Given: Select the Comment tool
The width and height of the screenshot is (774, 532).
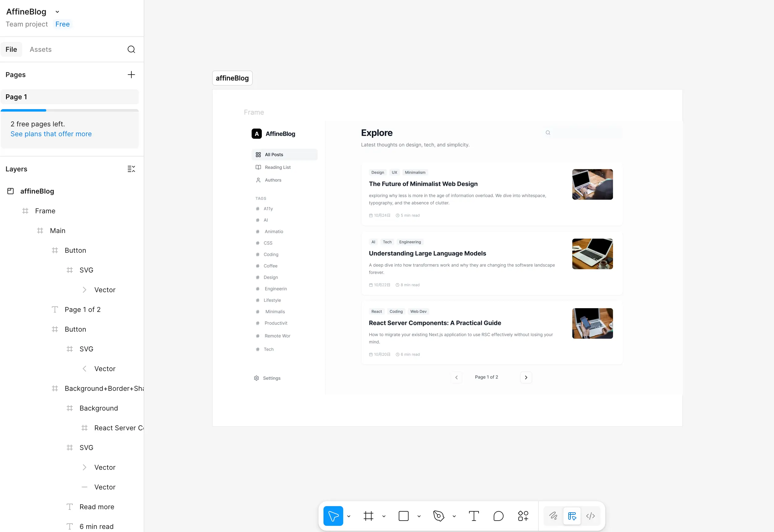Looking at the screenshot, I should (498, 516).
